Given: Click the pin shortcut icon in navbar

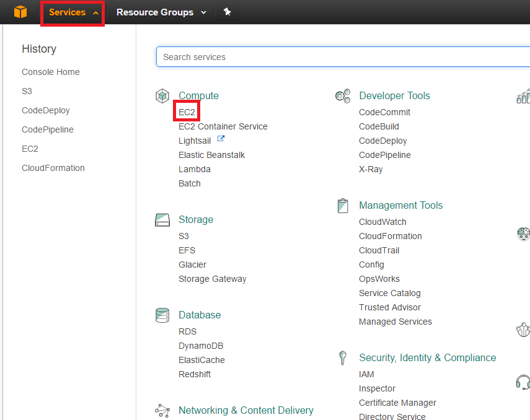Looking at the screenshot, I should tap(227, 12).
